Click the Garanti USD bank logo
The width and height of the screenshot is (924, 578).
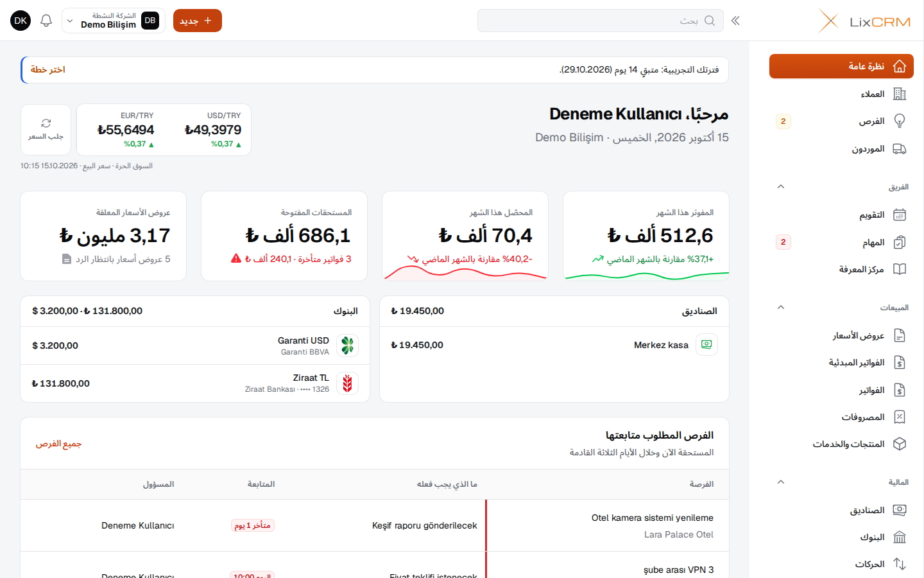coord(347,346)
